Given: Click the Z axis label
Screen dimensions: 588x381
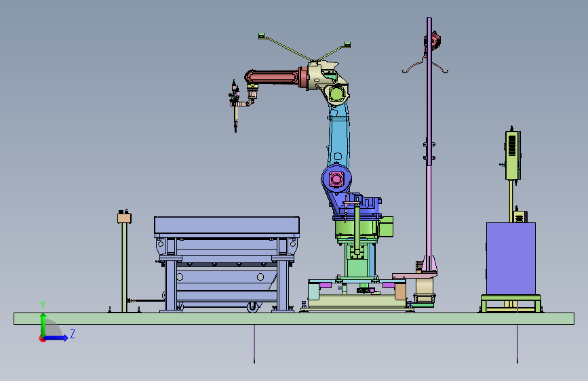Looking at the screenshot, I should coord(73,334).
